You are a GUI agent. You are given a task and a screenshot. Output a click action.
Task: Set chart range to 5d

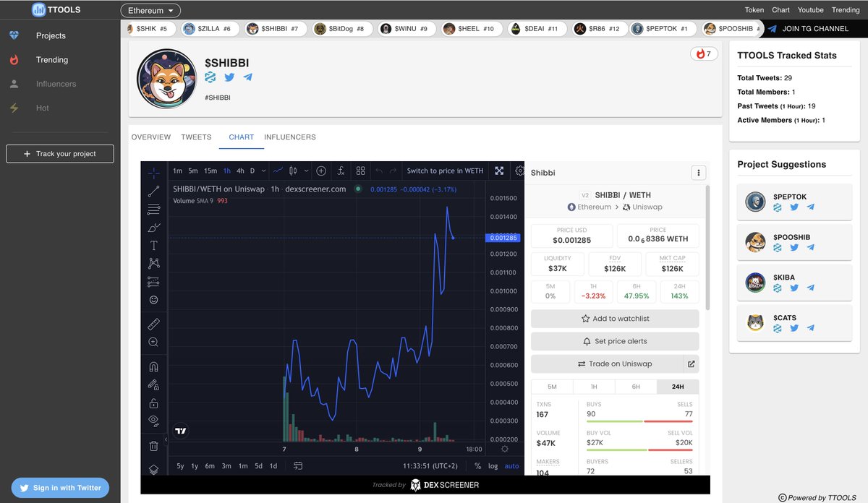[258, 466]
